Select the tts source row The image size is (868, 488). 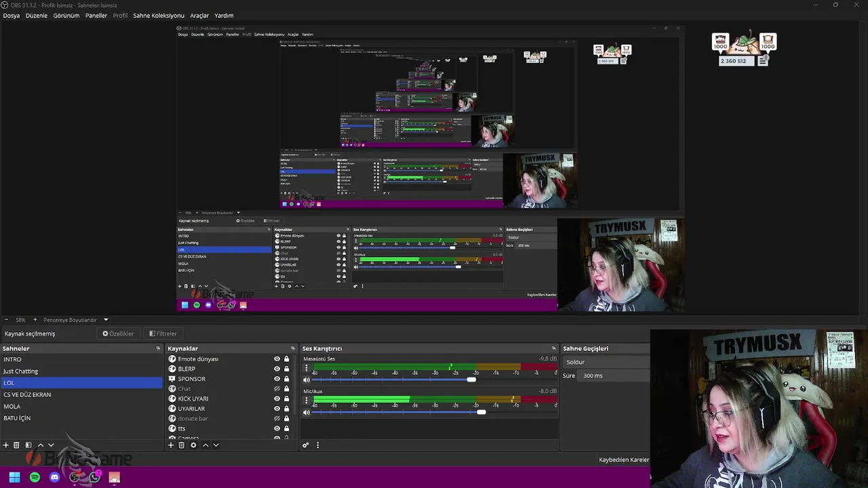click(229, 428)
